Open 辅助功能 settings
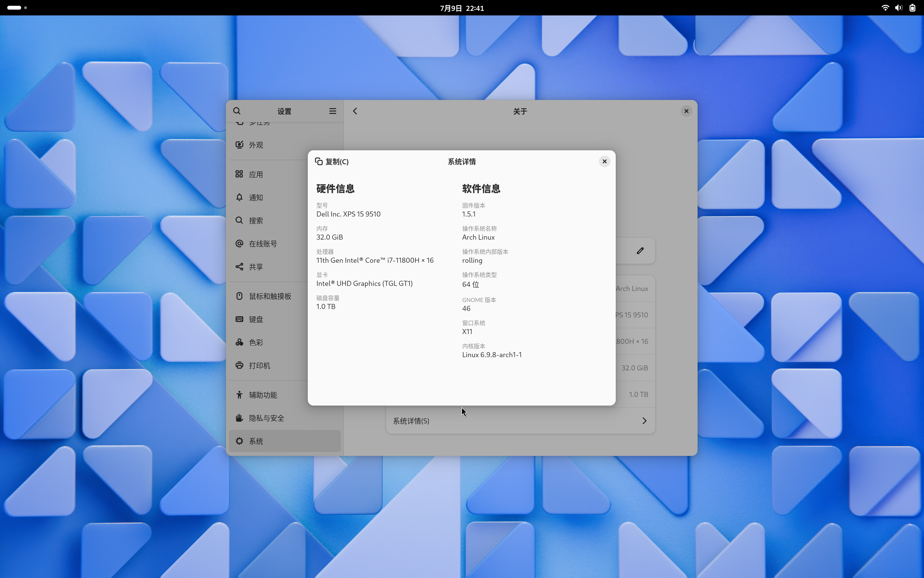 click(285, 395)
